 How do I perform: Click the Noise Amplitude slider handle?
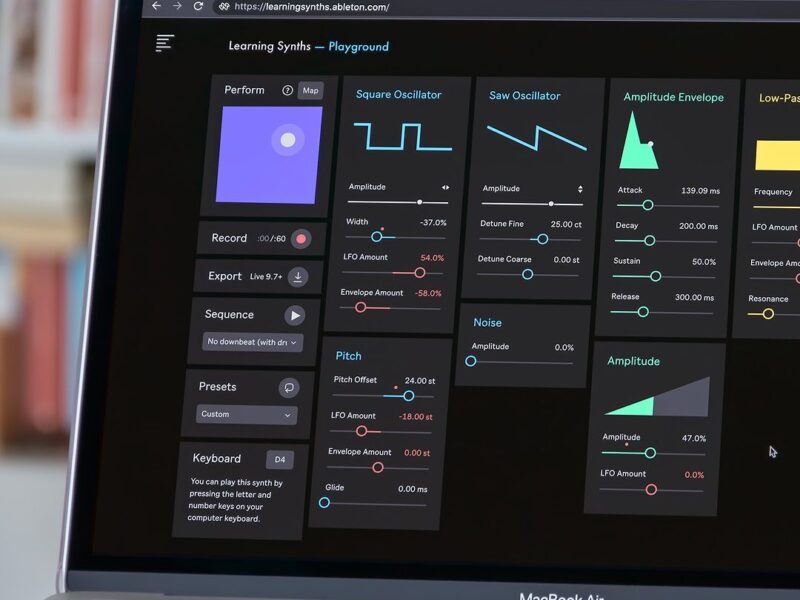[x=471, y=362]
